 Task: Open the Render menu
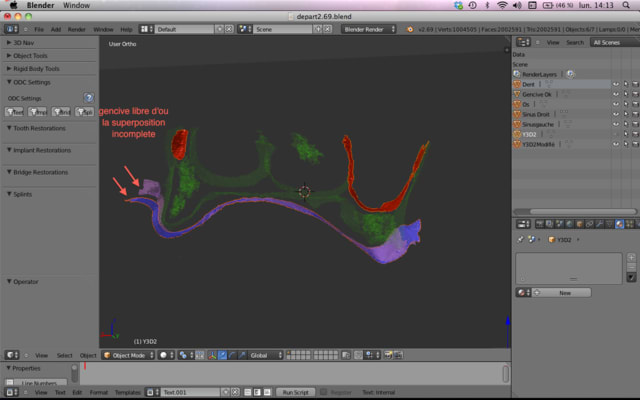(76, 30)
